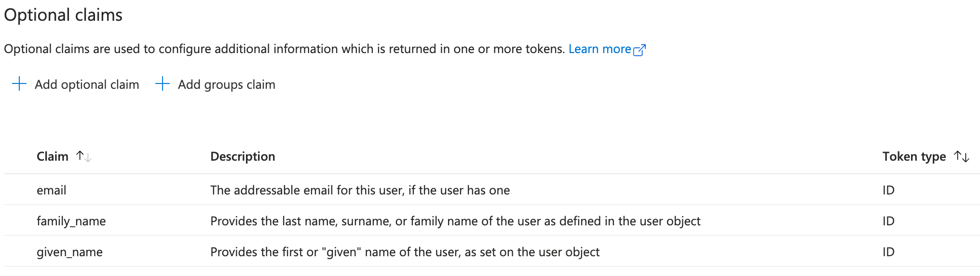Click the external link icon beside Learn more
980x276 pixels.
pyautogui.click(x=640, y=50)
